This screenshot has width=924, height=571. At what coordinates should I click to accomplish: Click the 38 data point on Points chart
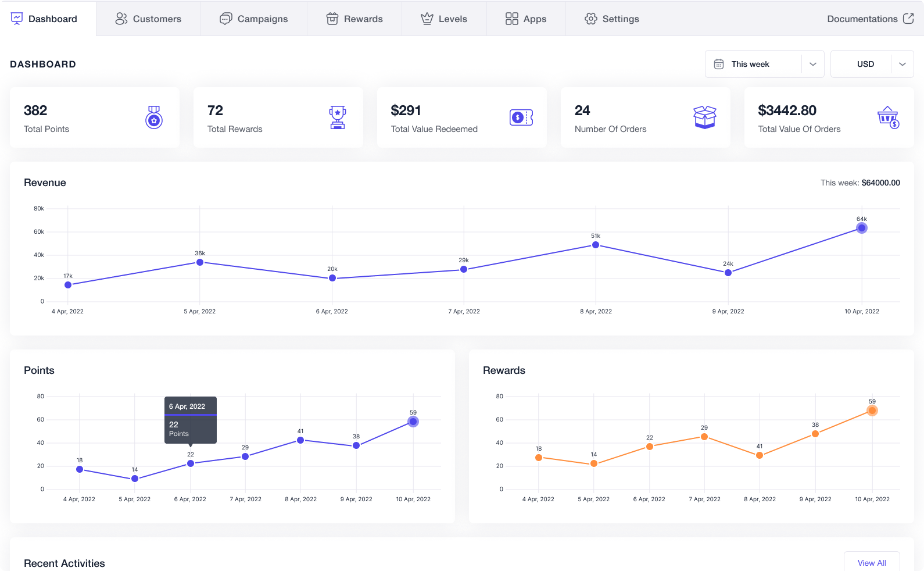point(356,445)
